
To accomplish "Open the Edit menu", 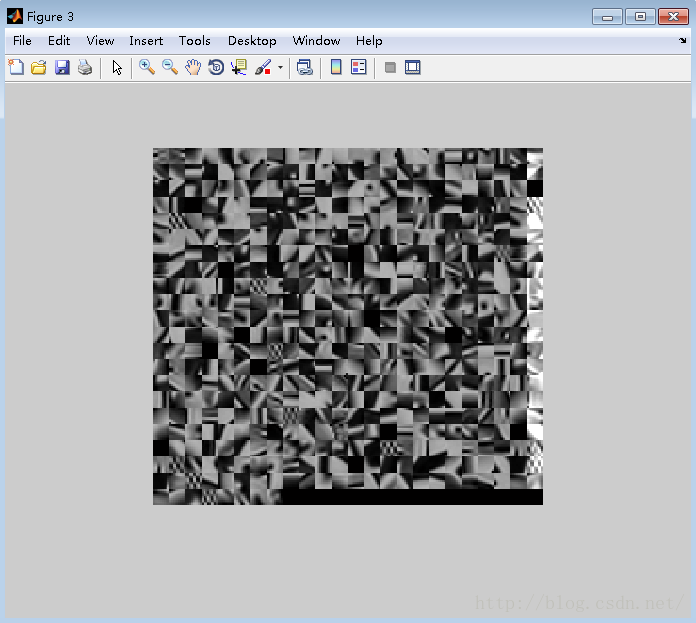I will [x=59, y=41].
